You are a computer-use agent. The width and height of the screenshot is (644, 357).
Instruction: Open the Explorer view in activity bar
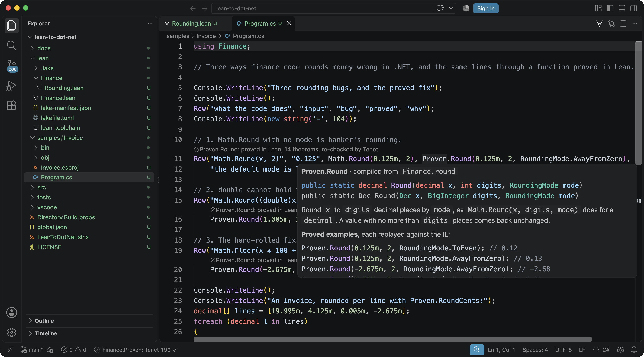pyautogui.click(x=11, y=25)
